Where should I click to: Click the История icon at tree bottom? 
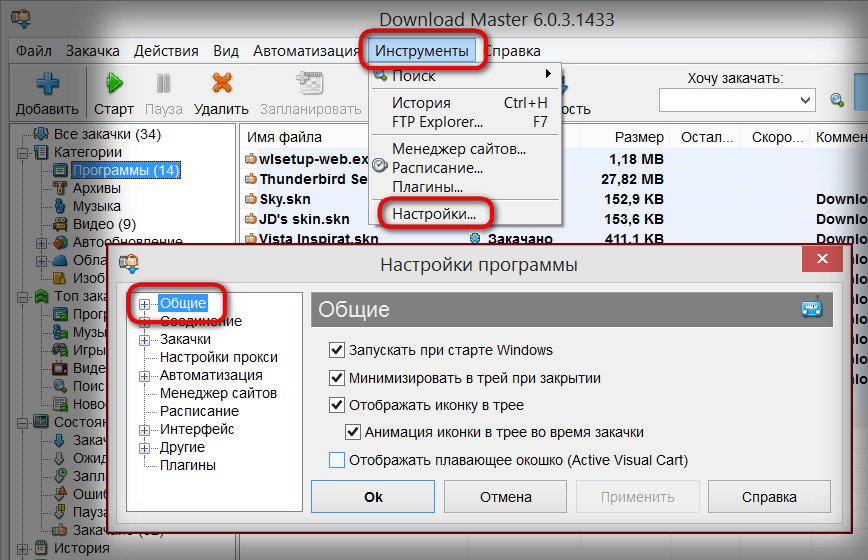41,548
